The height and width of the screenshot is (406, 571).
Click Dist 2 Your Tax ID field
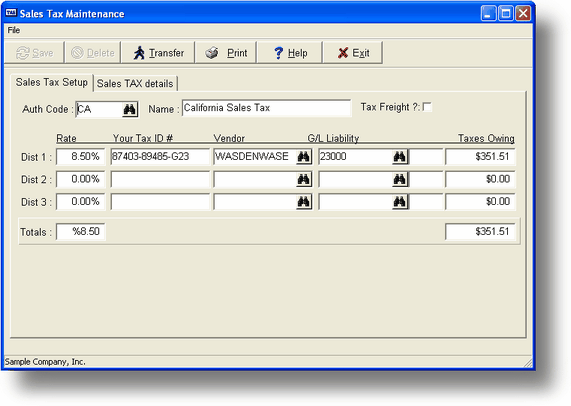[x=160, y=179]
